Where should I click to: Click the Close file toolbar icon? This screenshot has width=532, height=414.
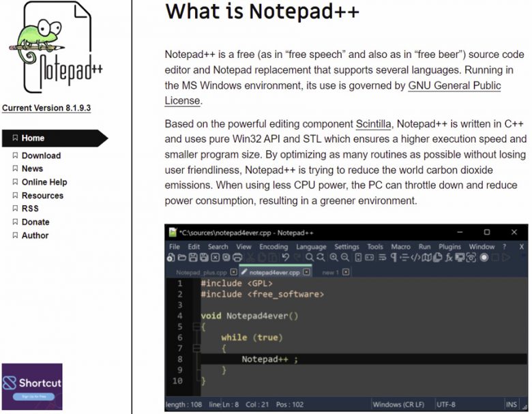[215, 257]
